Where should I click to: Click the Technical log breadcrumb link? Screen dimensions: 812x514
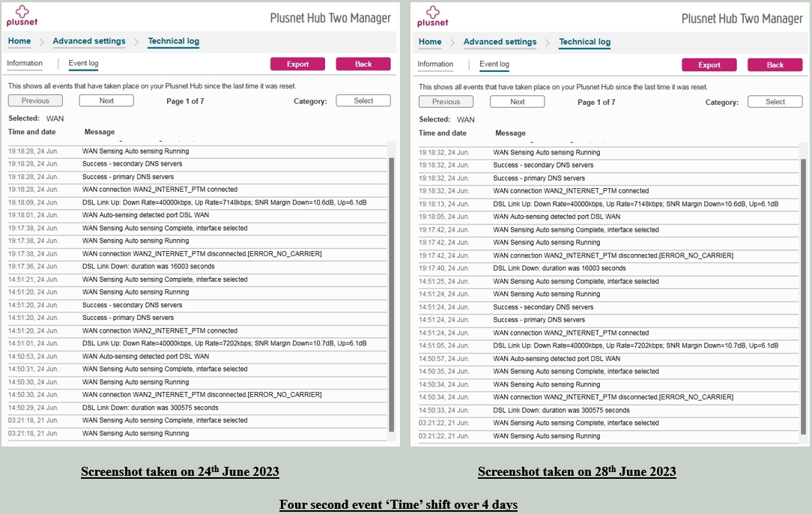(x=173, y=40)
